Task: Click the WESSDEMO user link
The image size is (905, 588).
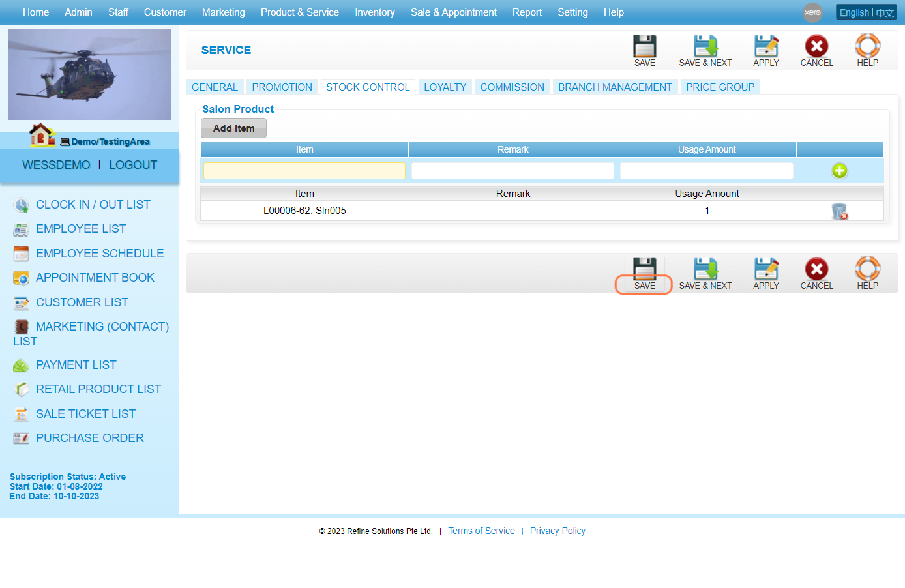Action: pos(56,165)
